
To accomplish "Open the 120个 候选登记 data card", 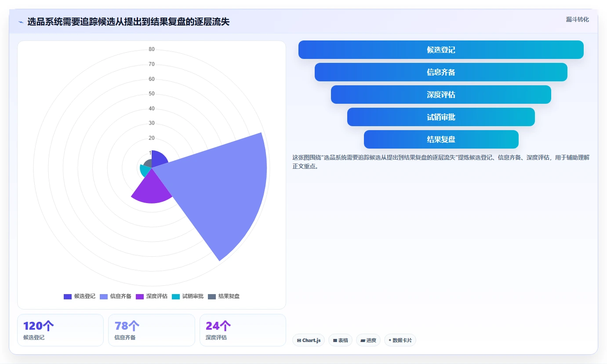I will (60, 330).
